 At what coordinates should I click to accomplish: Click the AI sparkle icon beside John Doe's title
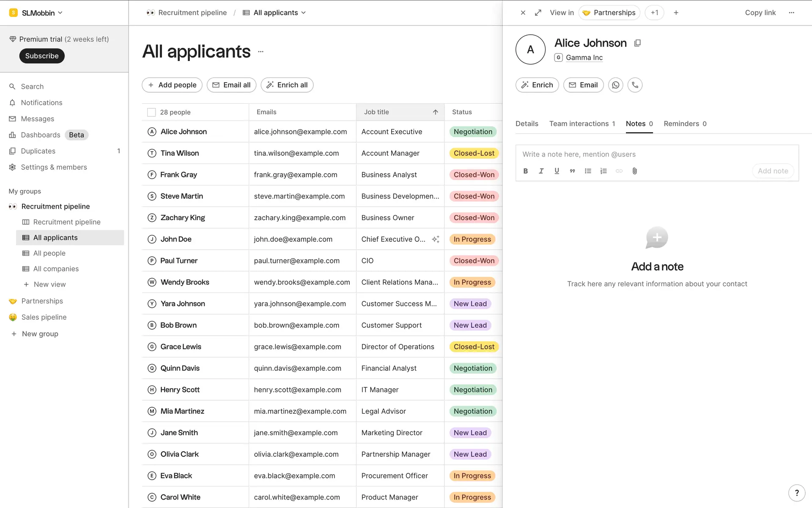(x=435, y=239)
